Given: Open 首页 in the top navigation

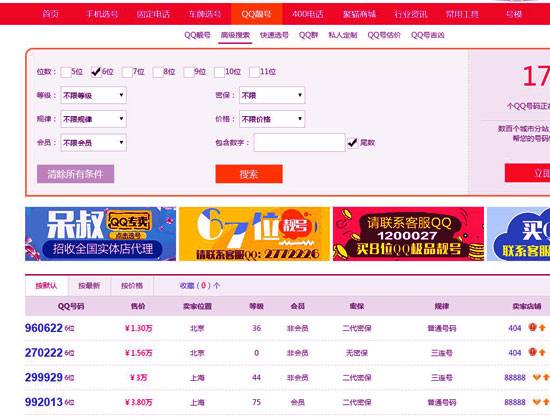Looking at the screenshot, I should tap(50, 14).
